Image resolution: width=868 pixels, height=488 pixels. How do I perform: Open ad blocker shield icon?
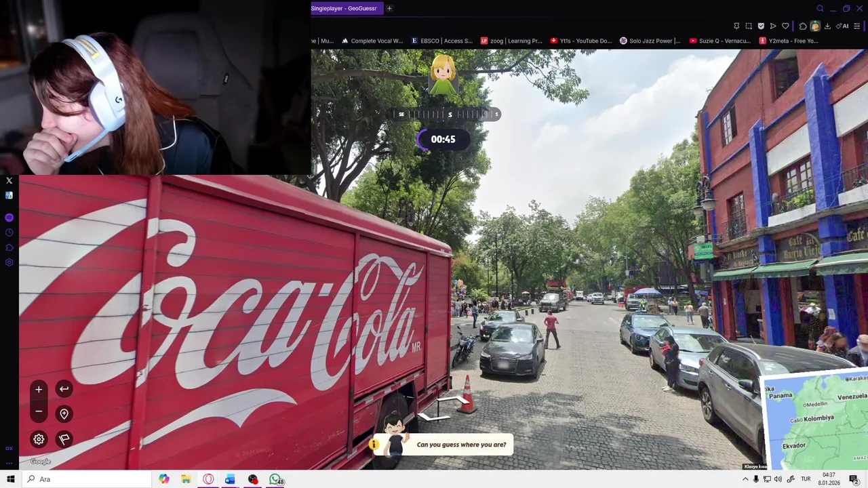761,26
